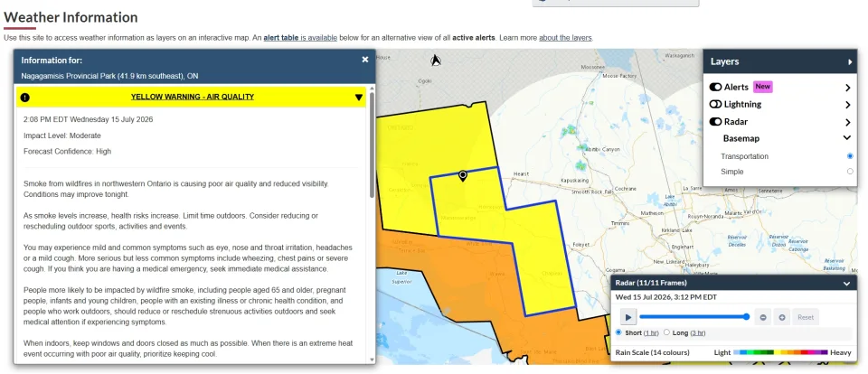
Task: Click the radar Reset button
Action: coord(806,317)
